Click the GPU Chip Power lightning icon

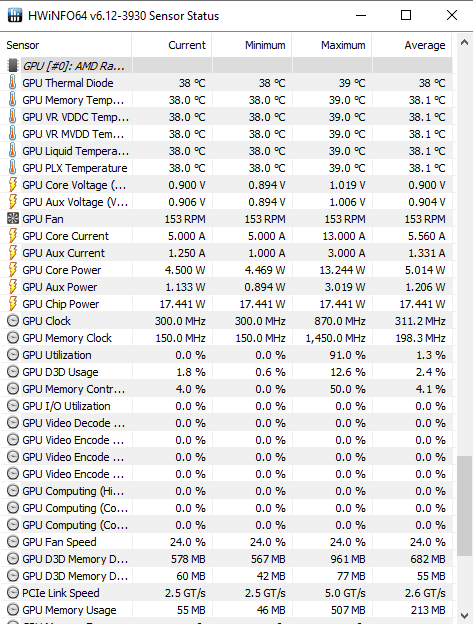pos(13,304)
